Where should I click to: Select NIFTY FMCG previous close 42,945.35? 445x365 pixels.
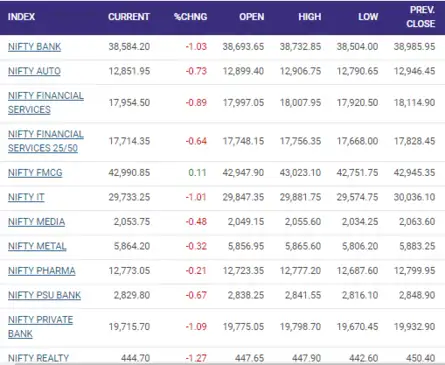(x=414, y=173)
